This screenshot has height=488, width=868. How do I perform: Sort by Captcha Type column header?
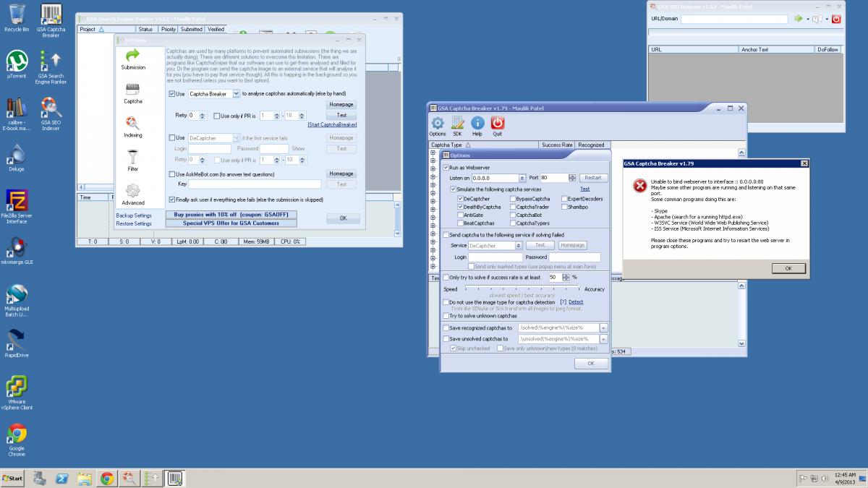(484, 145)
